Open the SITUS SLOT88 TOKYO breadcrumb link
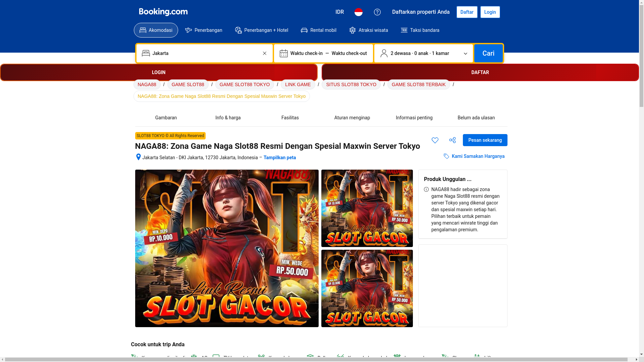This screenshot has width=644, height=362. pyautogui.click(x=351, y=84)
